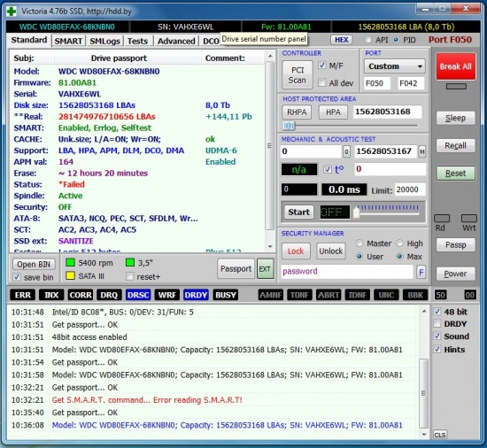Select the Standard tab
Viewport: 487px width, 448px height.
pyautogui.click(x=29, y=40)
